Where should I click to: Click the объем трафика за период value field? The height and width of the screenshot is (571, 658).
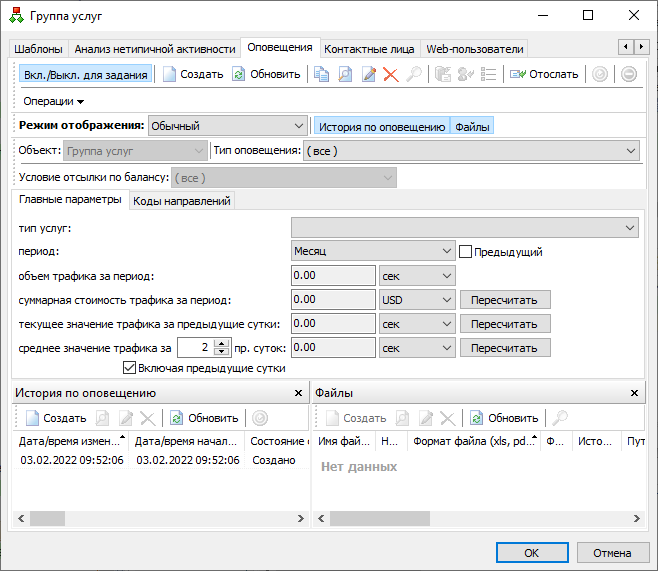coord(333,276)
